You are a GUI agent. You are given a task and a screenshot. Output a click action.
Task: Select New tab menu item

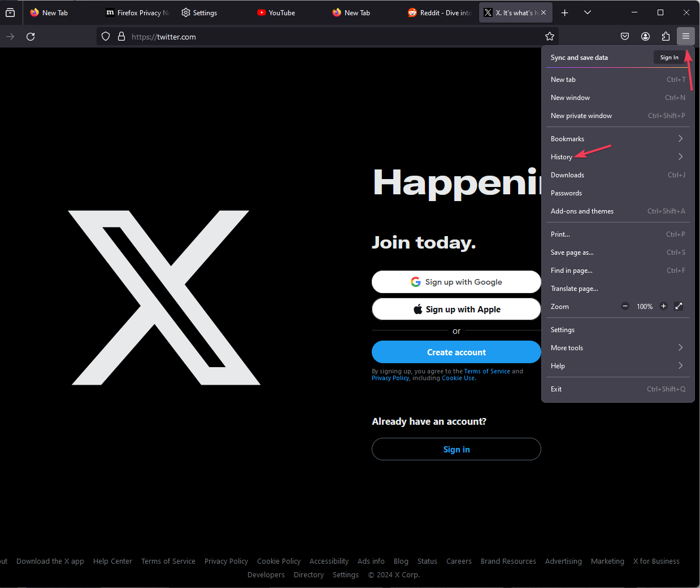pyautogui.click(x=618, y=80)
